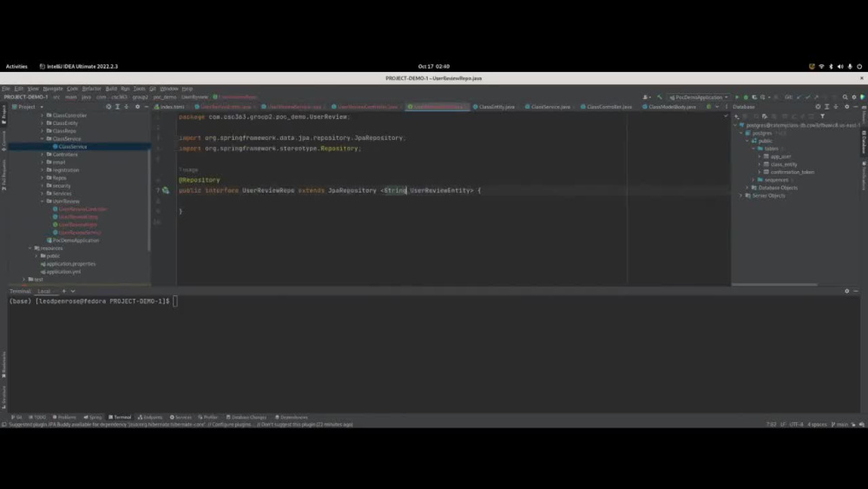
Task: Add new data source plus icon in Database panel
Action: click(737, 116)
